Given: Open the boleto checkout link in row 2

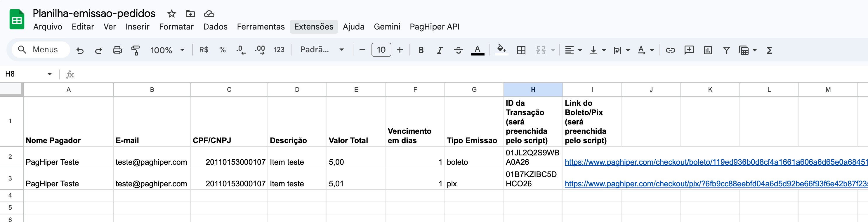Looking at the screenshot, I should pyautogui.click(x=716, y=162).
